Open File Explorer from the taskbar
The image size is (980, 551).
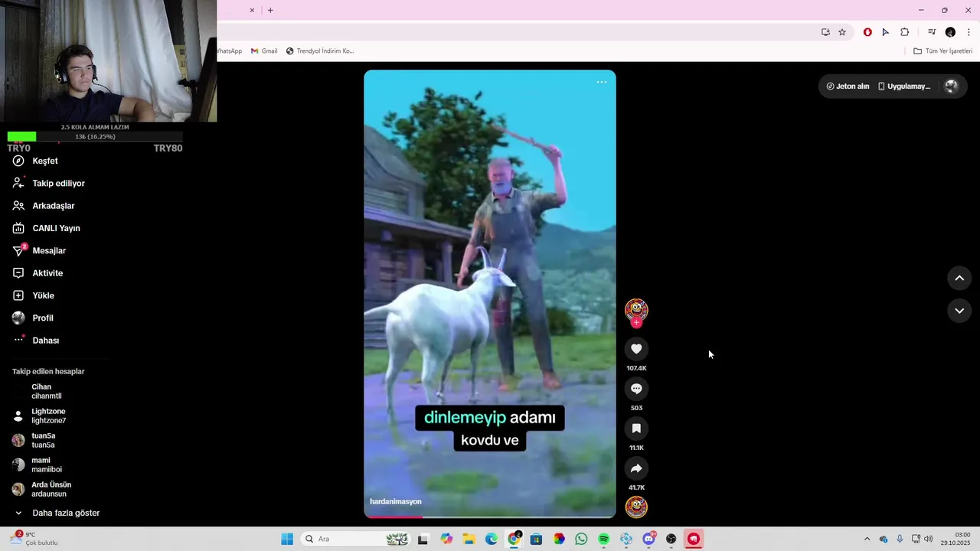pyautogui.click(x=469, y=539)
